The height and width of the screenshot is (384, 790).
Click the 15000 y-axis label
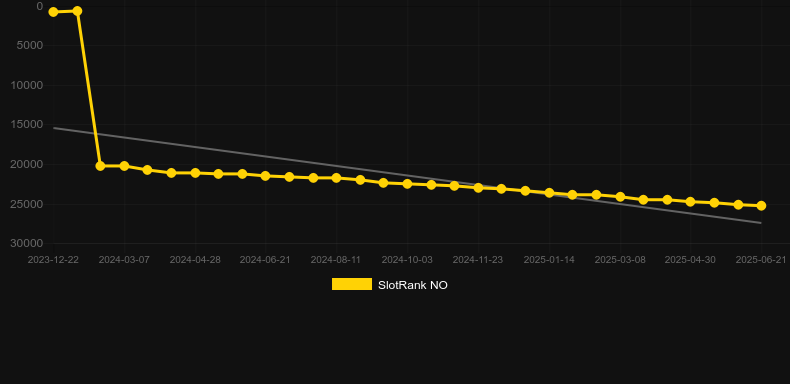(27, 124)
